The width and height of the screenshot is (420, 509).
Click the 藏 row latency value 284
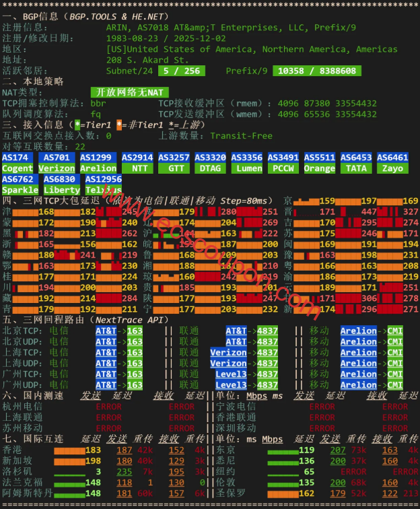(x=129, y=298)
